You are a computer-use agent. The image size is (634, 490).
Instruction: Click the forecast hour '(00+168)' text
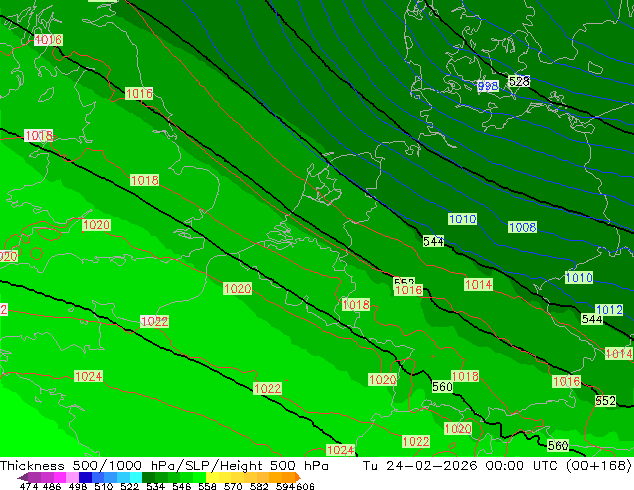(598, 466)
